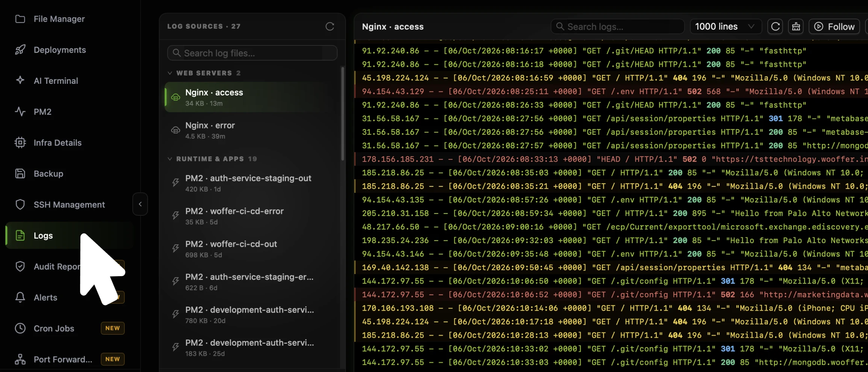Image resolution: width=868 pixels, height=372 pixels.
Task: Click the Nginx access server icon
Action: click(175, 97)
